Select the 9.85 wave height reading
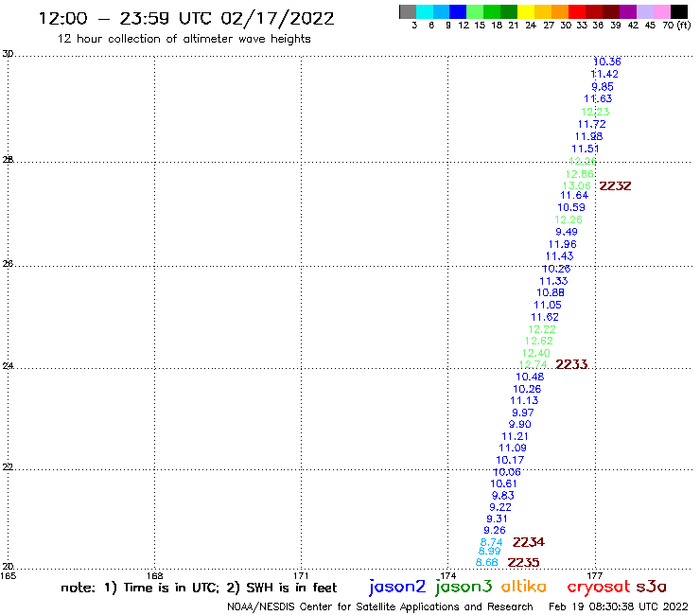 click(x=603, y=87)
